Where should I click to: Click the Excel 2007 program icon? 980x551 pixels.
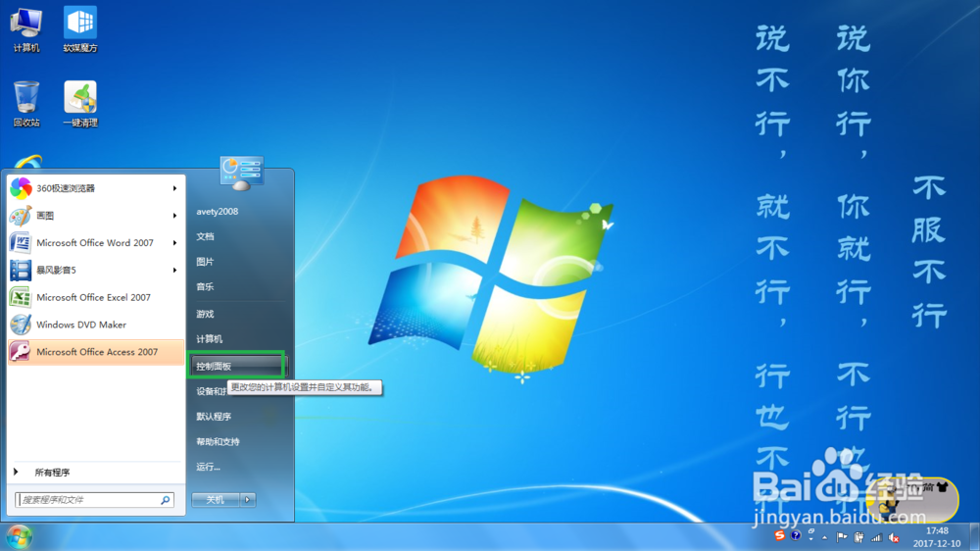pyautogui.click(x=21, y=298)
